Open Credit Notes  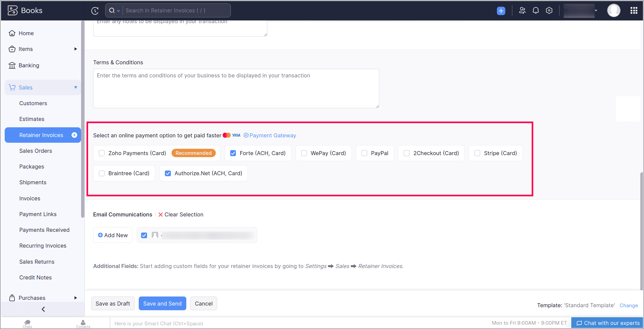coord(36,277)
